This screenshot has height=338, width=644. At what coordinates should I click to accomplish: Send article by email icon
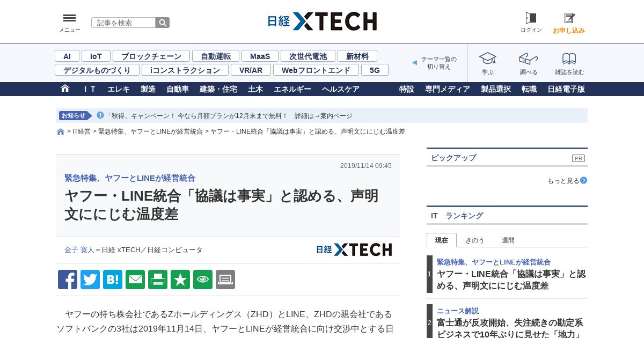135,280
